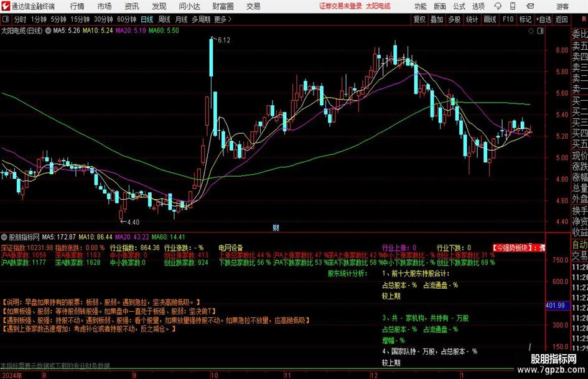The height and width of the screenshot is (379, 588).
Task: Open the F10 company info
Action: (508, 19)
